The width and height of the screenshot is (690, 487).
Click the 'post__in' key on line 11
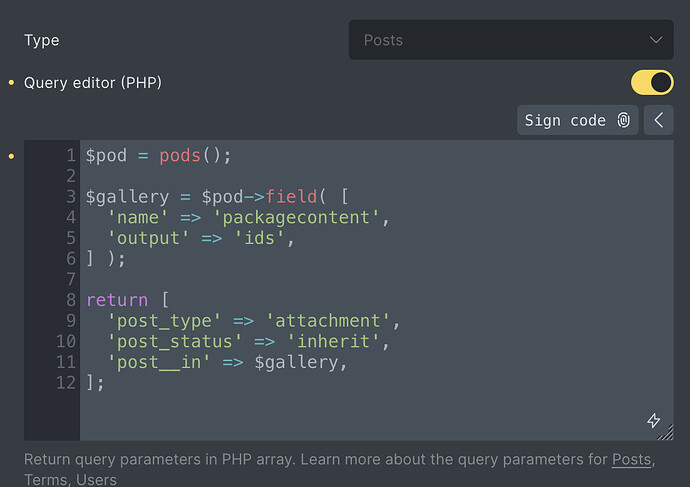(x=159, y=362)
